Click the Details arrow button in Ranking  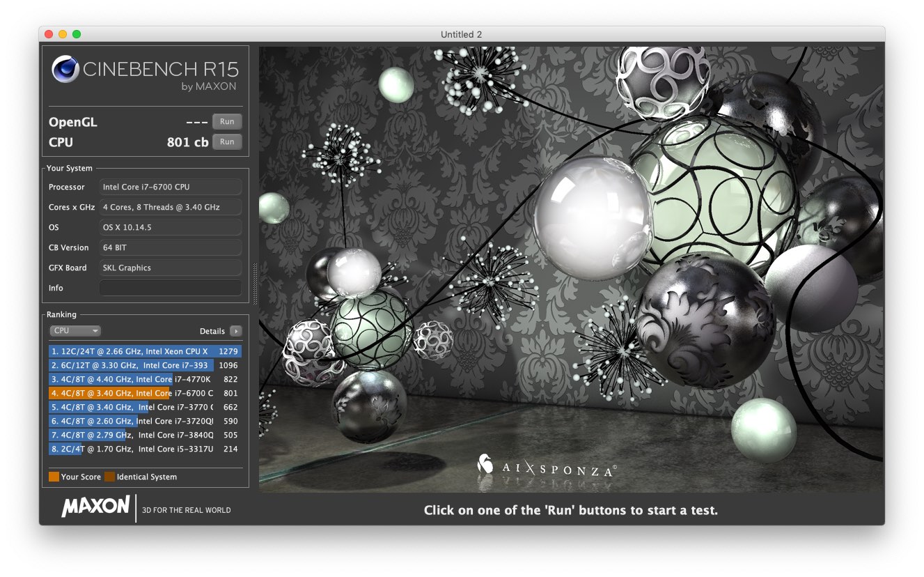[236, 331]
